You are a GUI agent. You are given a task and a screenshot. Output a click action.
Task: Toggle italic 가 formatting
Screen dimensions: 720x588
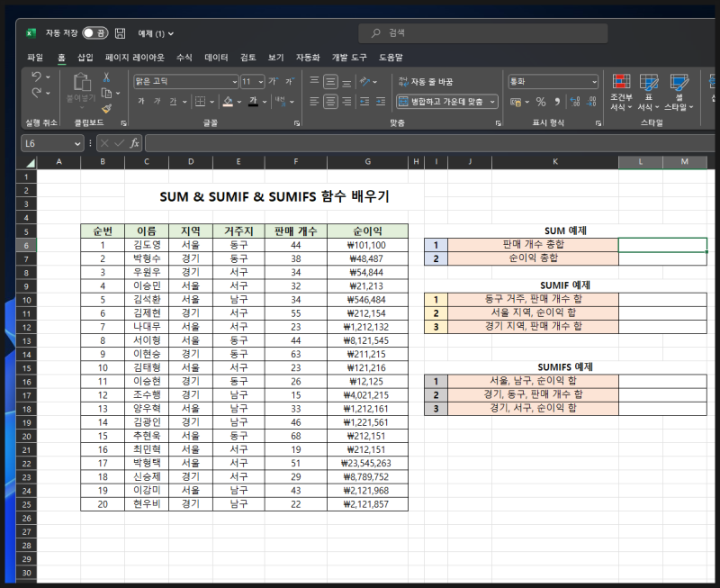click(157, 101)
